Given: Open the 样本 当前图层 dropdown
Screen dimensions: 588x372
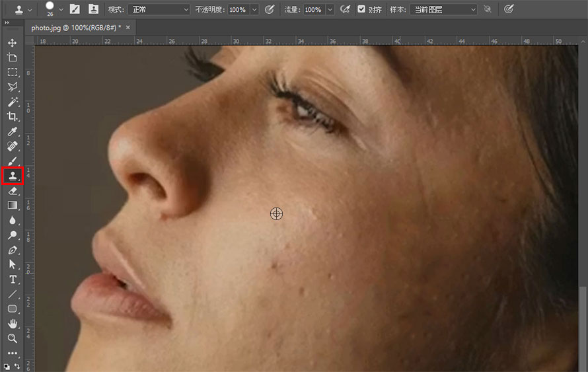Looking at the screenshot, I should tap(443, 9).
